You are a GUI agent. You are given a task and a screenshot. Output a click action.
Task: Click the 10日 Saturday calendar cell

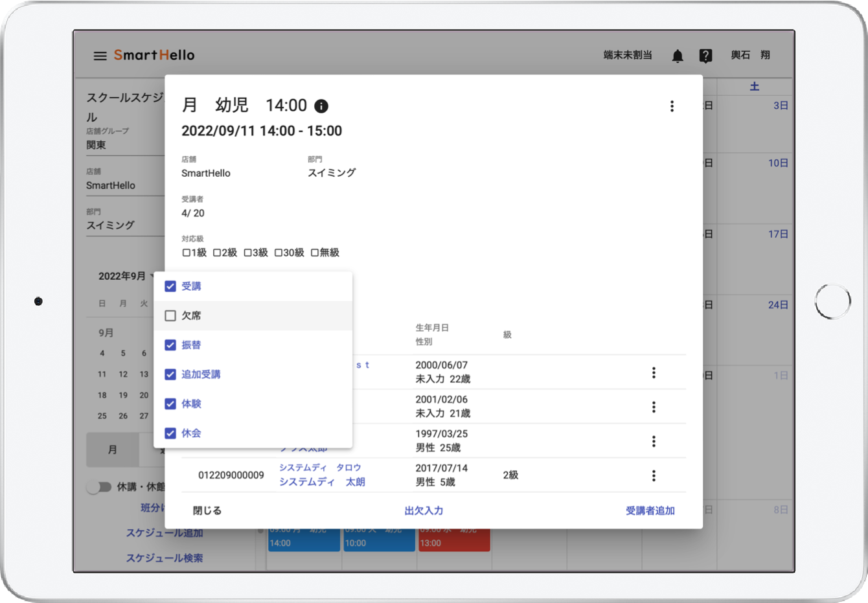[x=755, y=188]
